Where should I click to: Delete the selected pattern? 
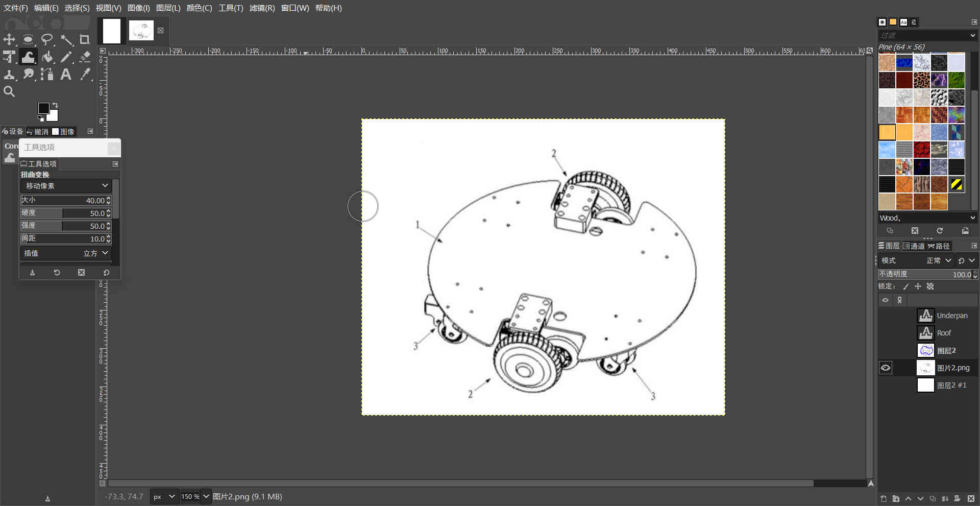click(915, 231)
